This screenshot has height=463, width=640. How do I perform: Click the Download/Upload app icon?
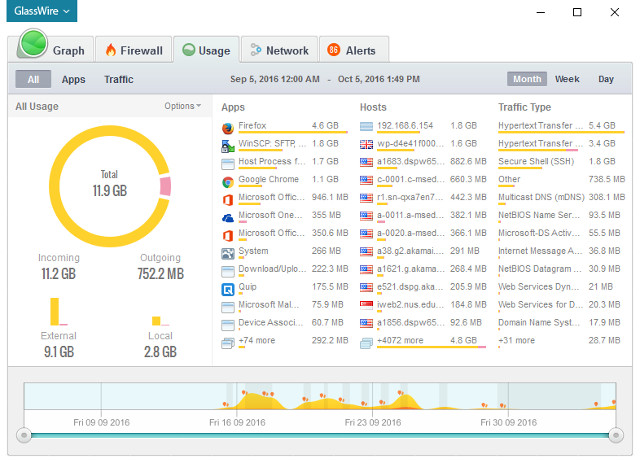[x=228, y=271]
